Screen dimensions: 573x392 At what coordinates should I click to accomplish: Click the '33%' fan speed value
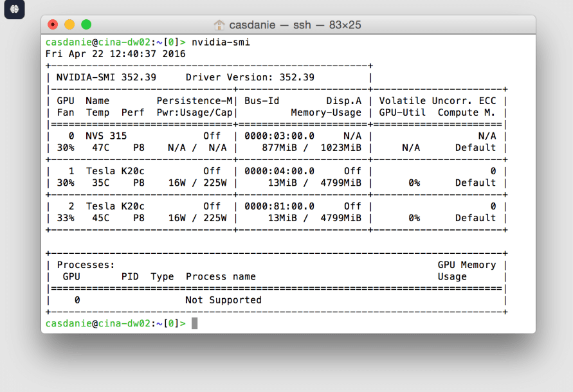(x=66, y=218)
